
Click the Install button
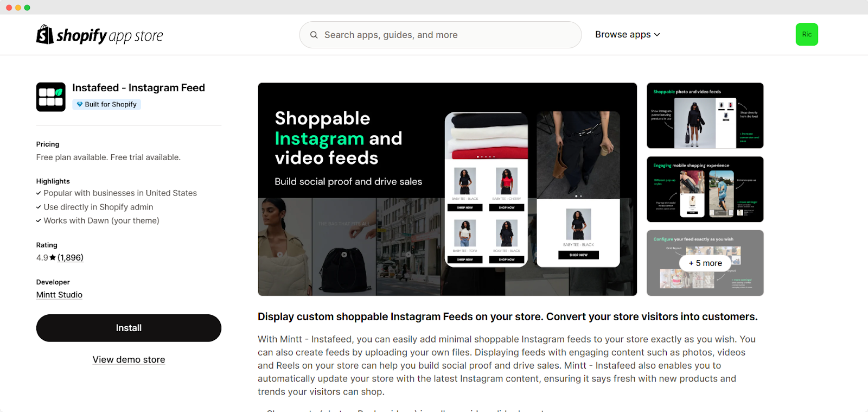(129, 328)
